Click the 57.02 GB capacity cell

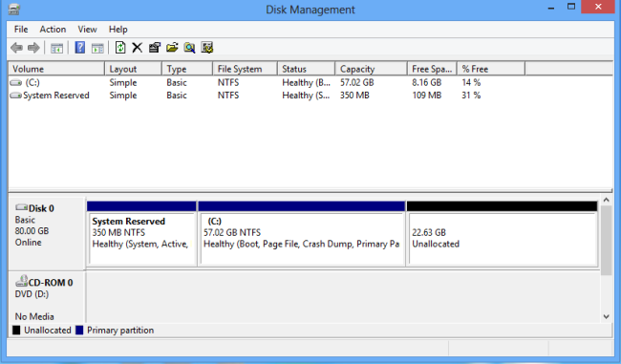357,83
